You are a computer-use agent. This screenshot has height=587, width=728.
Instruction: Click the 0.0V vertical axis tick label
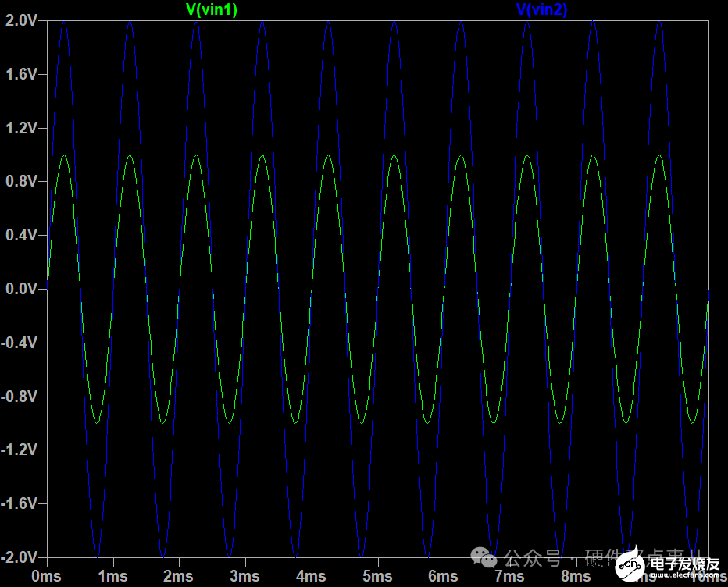point(21,290)
